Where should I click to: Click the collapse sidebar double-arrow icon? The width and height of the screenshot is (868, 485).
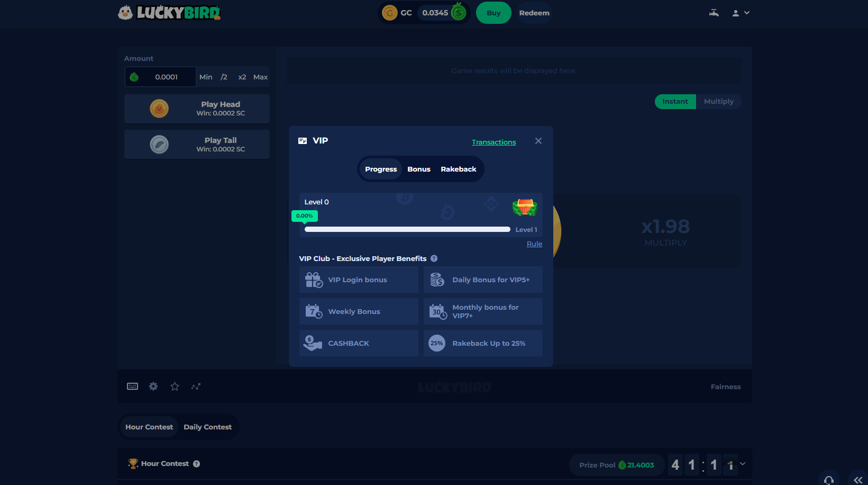(858, 479)
